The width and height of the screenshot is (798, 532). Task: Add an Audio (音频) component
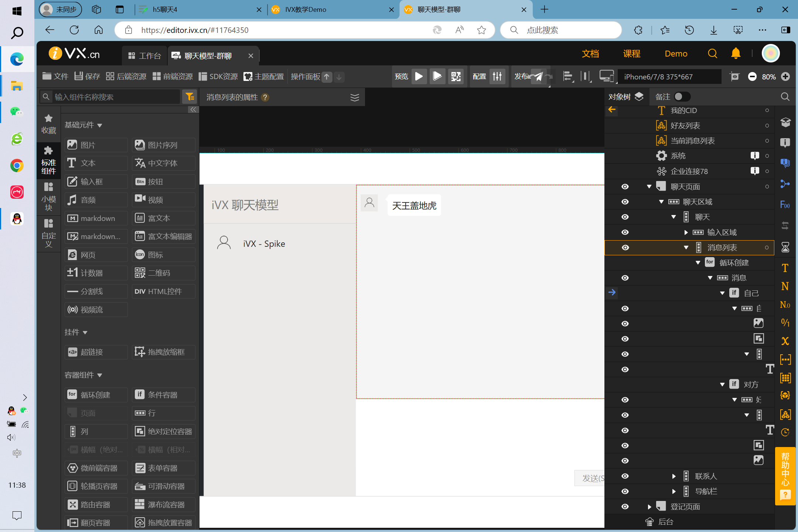(x=96, y=199)
